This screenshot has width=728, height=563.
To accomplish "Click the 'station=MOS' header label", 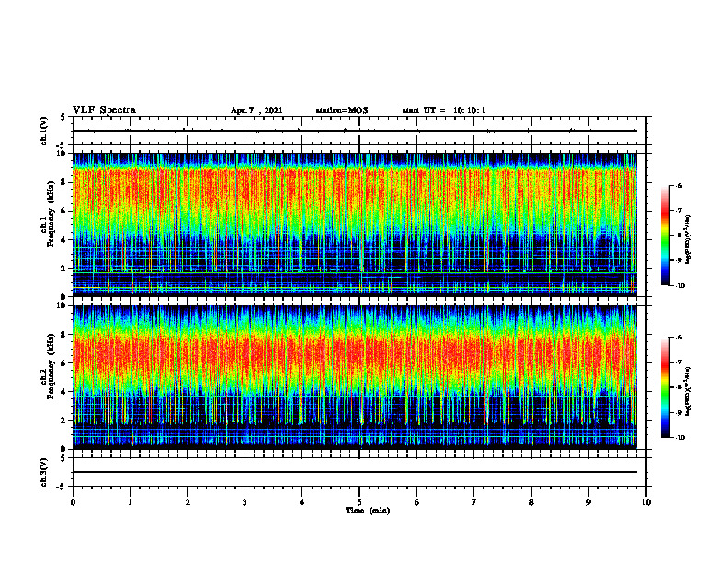I will (x=342, y=110).
